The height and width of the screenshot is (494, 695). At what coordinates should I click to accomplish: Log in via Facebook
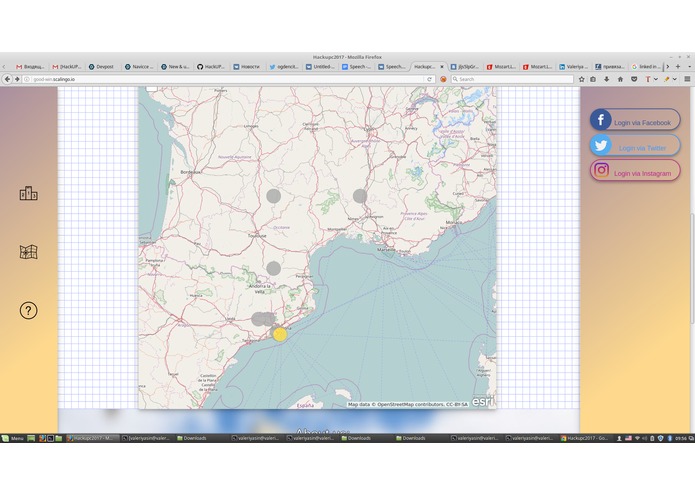tap(635, 120)
